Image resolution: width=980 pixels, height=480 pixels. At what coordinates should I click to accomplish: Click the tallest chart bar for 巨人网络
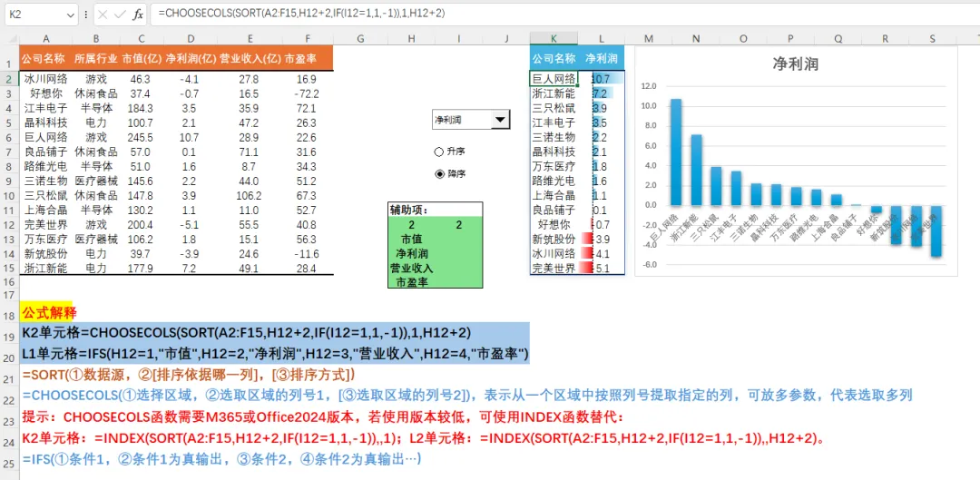(x=676, y=152)
